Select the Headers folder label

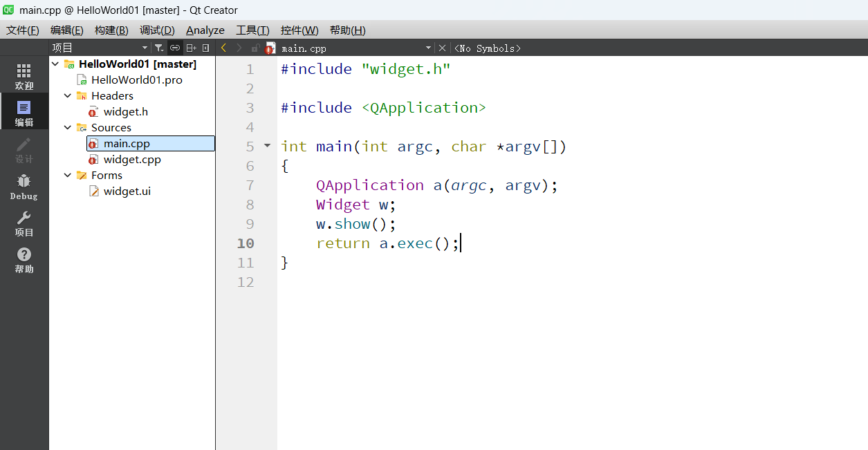point(112,95)
